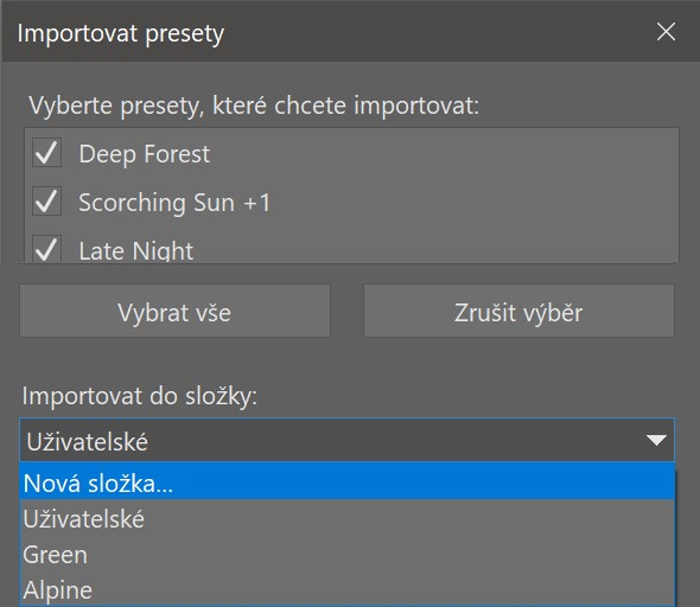Click the Vybrat vše button
This screenshot has width=700, height=607.
175,311
